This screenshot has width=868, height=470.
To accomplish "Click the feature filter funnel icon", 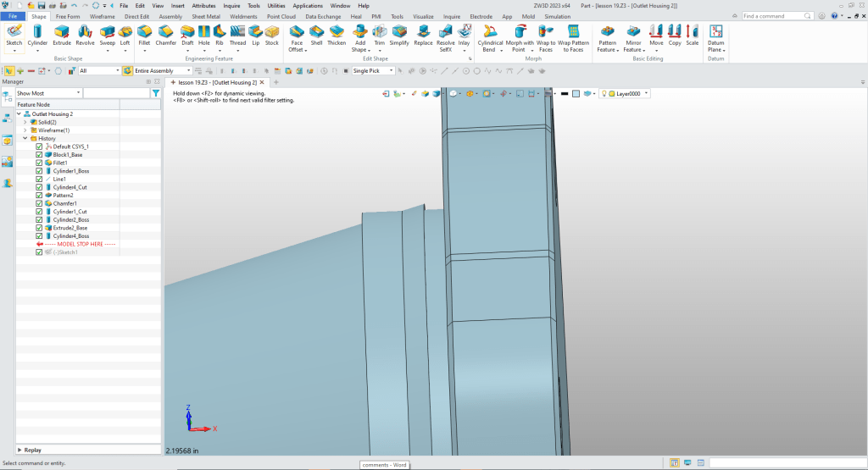I will [x=155, y=93].
